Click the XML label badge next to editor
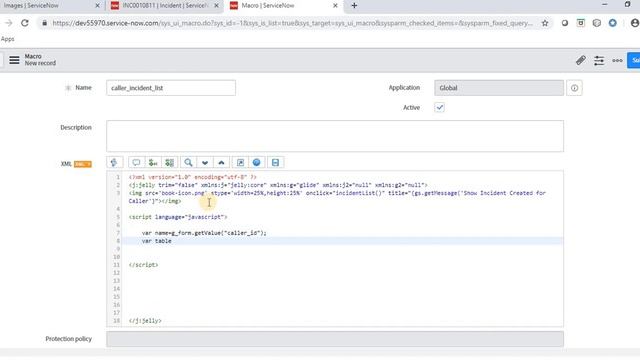The width and height of the screenshot is (640, 360). pyautogui.click(x=82, y=164)
